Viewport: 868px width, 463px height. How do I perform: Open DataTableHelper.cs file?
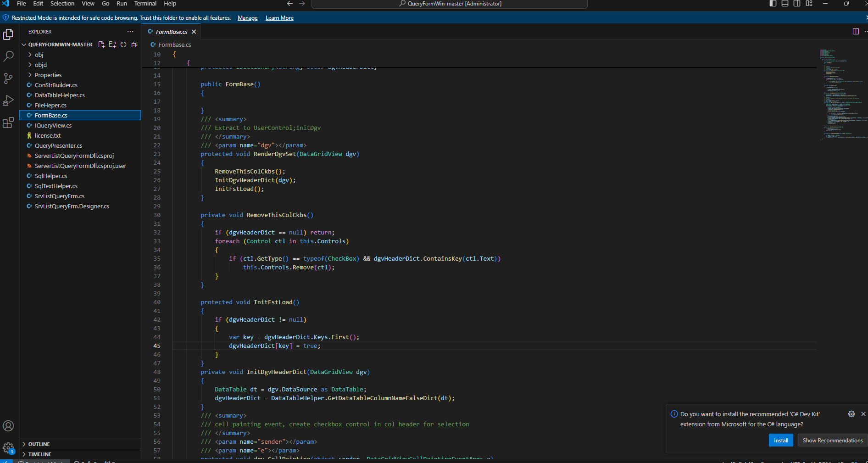pos(60,95)
